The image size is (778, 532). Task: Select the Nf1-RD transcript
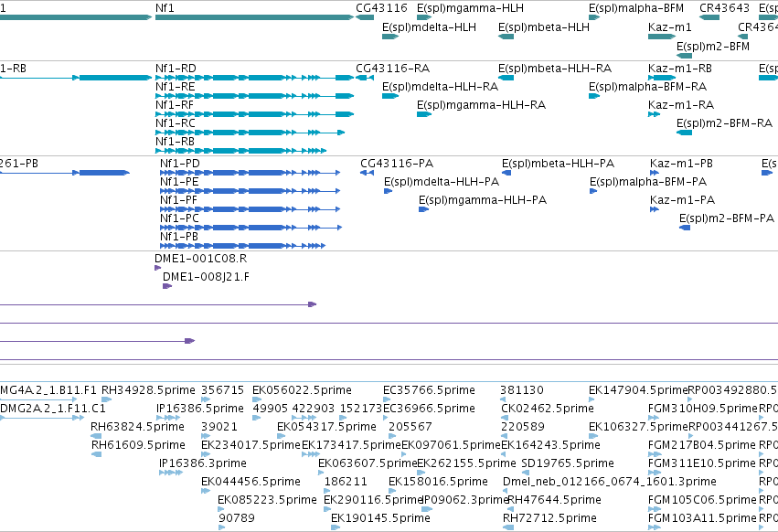coord(254,78)
